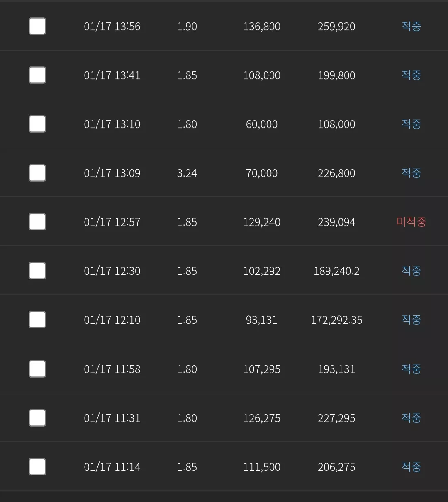Tick the checkbox for 01/17 13:09 entry
Viewport: 448px width, 502px height.
click(37, 173)
